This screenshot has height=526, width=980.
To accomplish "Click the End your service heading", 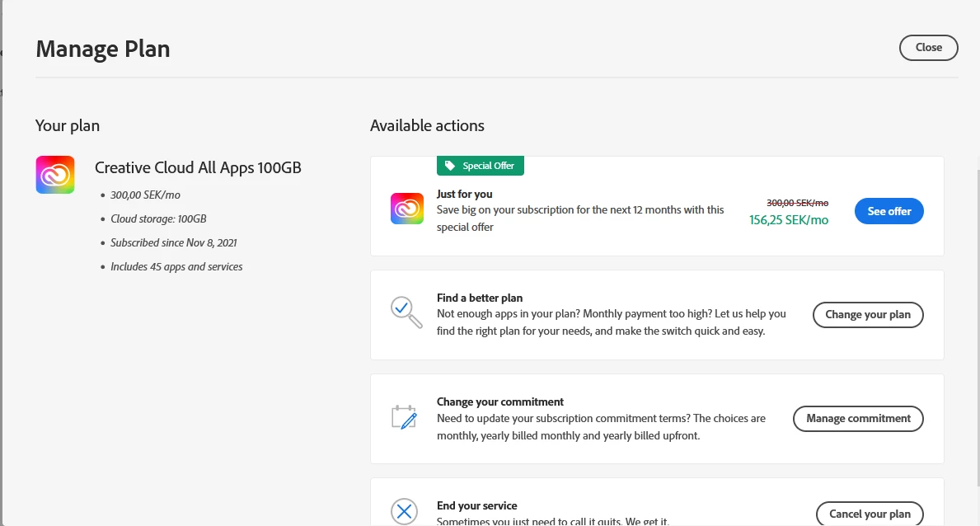I will click(x=477, y=505).
